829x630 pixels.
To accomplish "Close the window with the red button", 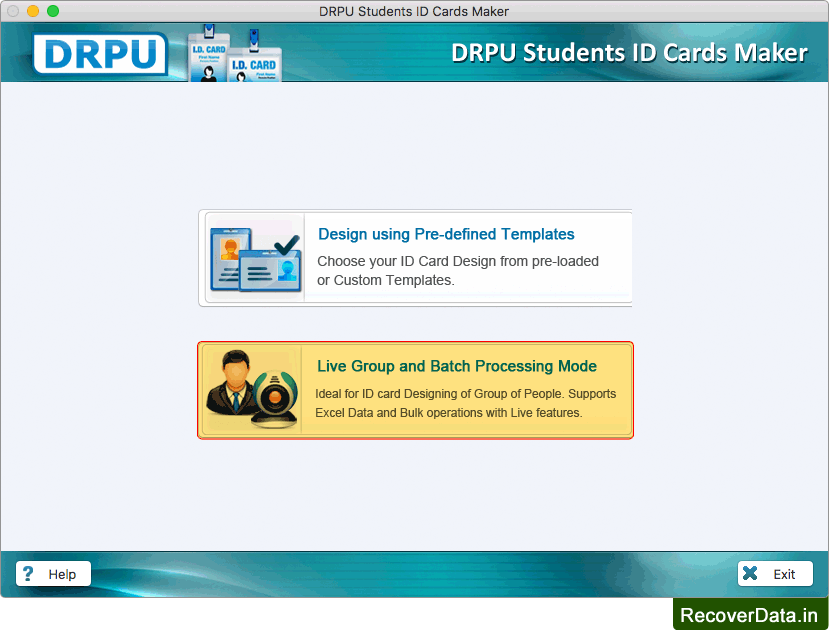I will pos(13,11).
